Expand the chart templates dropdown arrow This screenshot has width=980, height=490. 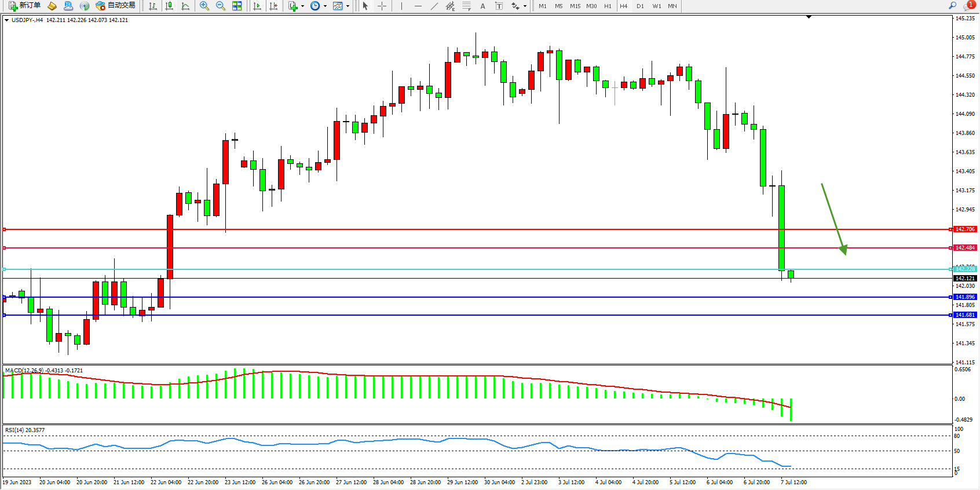click(348, 6)
